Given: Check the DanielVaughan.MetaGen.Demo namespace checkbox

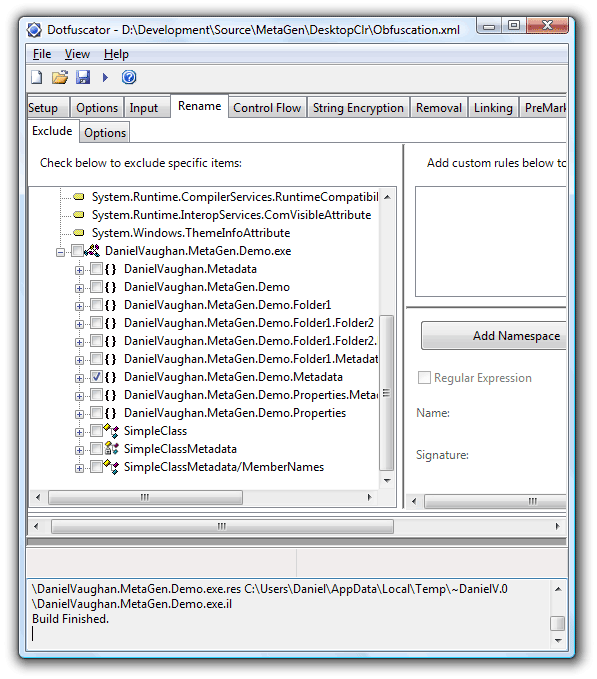Looking at the screenshot, I should [96, 287].
